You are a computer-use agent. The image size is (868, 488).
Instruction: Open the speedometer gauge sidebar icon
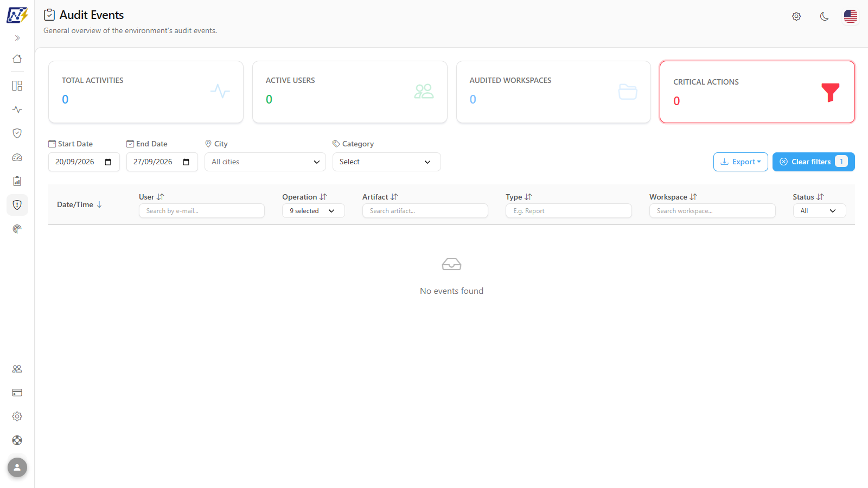[x=17, y=157]
